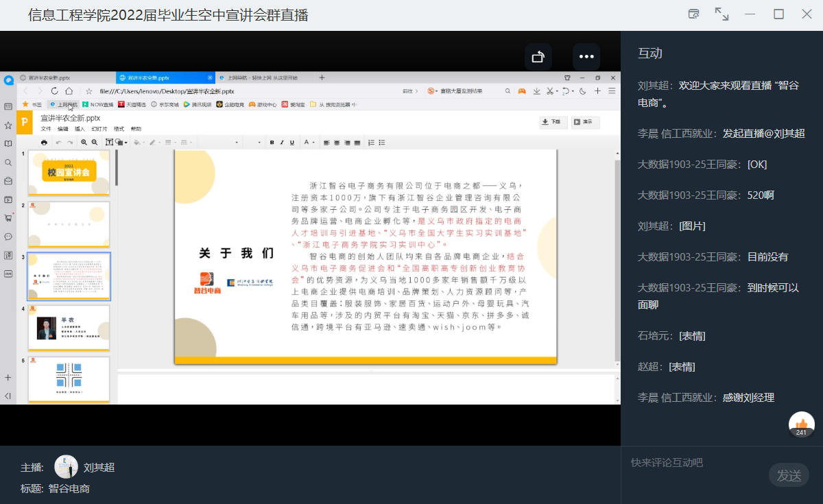This screenshot has width=823, height=504.
Task: Click the bookmark star beside the address bar
Action: point(89,91)
